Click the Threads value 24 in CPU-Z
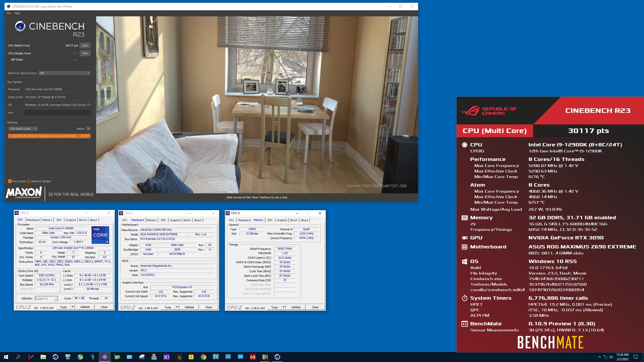 pyautogui.click(x=106, y=298)
